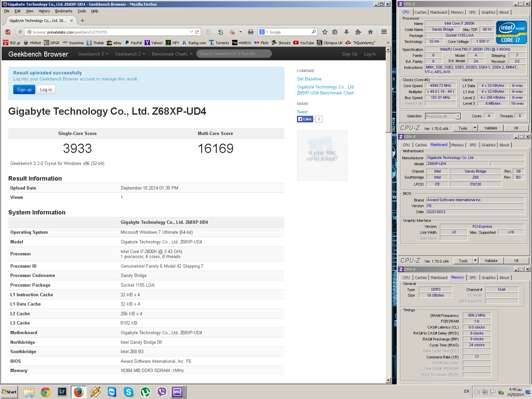The width and height of the screenshot is (532, 399).
Task: Click page scrollbar down arrow
Action: [x=388, y=380]
